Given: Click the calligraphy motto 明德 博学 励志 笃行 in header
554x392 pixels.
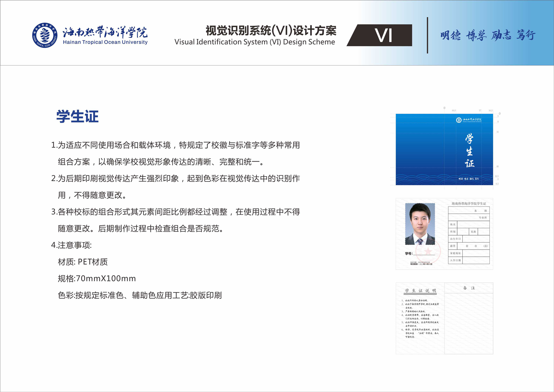Looking at the screenshot, I should pos(488,35).
